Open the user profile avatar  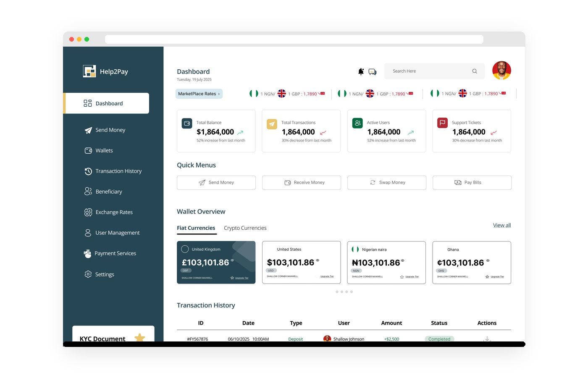click(x=501, y=70)
